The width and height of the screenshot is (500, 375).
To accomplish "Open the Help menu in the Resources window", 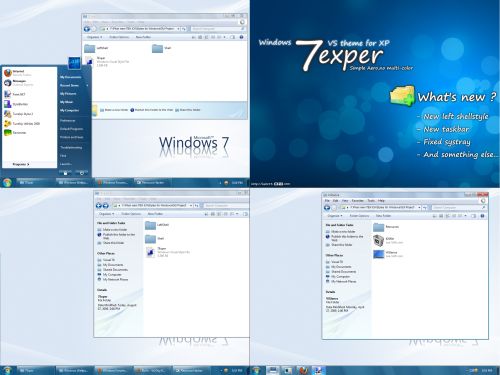I will [381, 201].
